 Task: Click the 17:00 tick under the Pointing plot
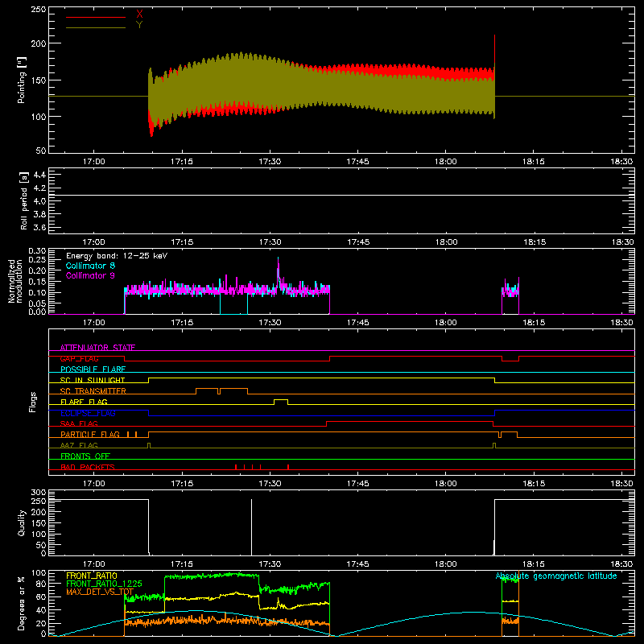coord(94,162)
